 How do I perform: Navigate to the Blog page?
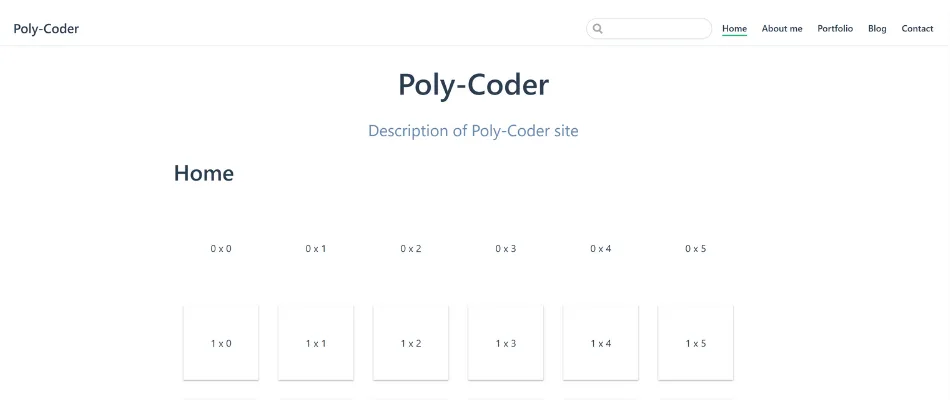[x=877, y=29]
